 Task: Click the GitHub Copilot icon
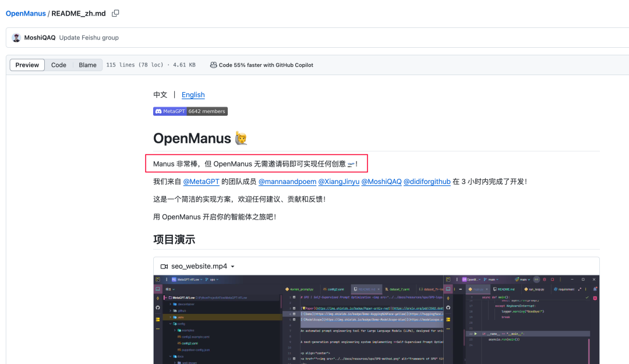pyautogui.click(x=213, y=65)
